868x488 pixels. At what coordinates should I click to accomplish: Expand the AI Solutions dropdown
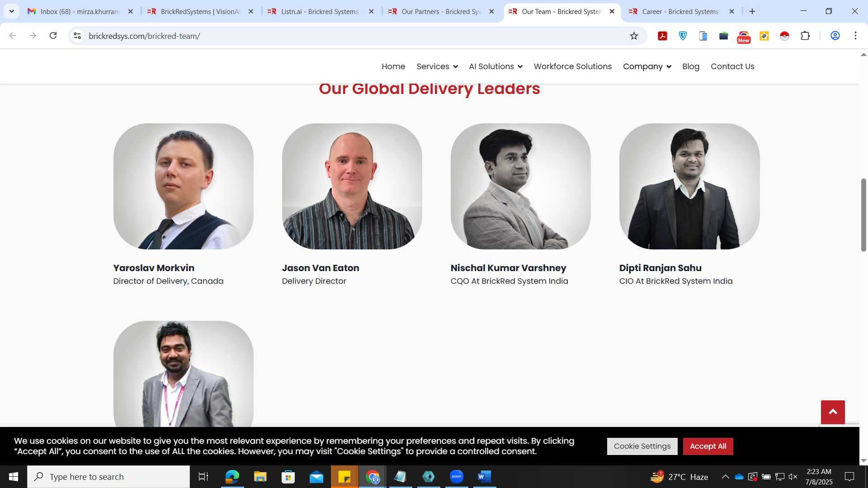tap(495, 66)
